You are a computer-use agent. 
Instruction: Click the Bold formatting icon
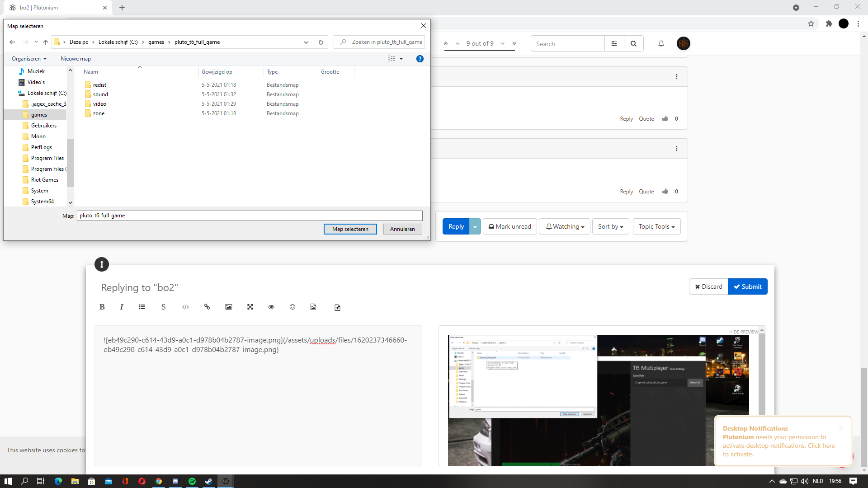click(102, 307)
